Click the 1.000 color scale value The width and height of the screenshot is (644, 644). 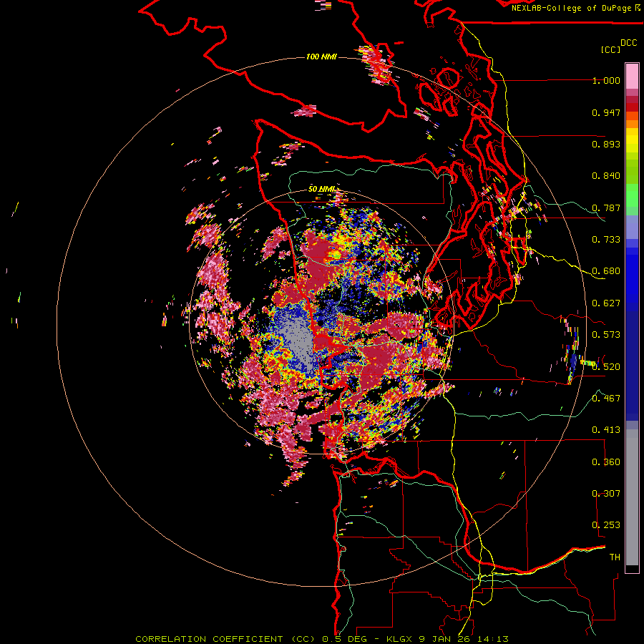[x=606, y=80]
